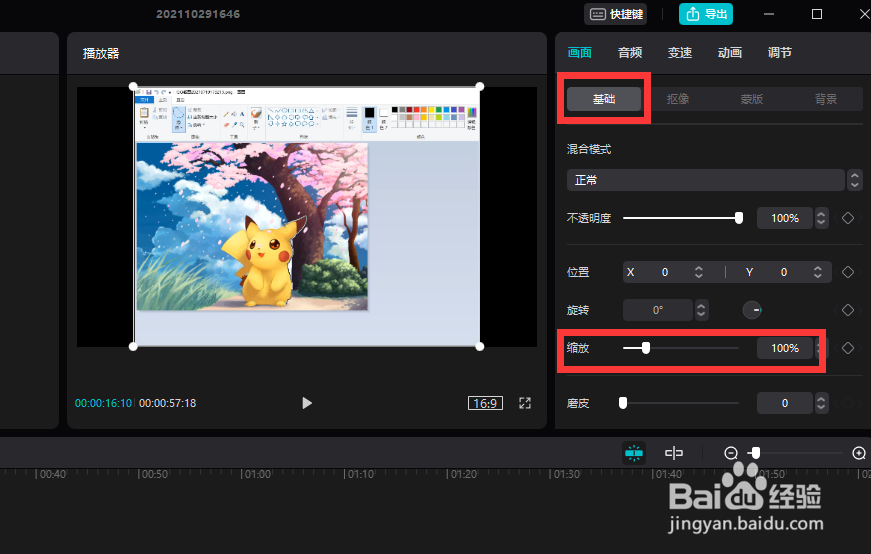Viewport: 871px width, 554px height.
Task: Add a scale keyframe with the diamond icon
Action: 848,348
